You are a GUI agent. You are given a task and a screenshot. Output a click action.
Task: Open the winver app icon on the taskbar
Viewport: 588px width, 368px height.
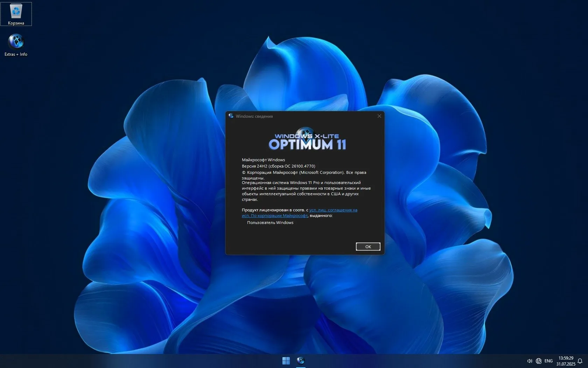(x=300, y=360)
